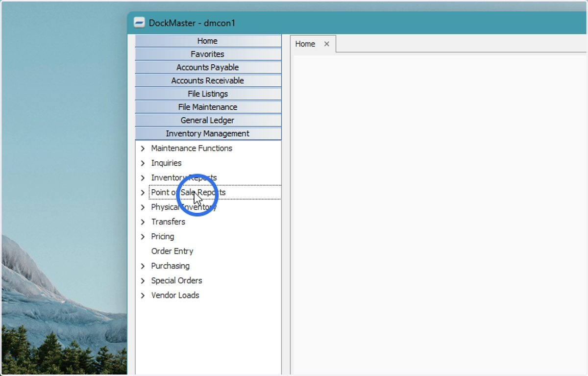Select the Inquiries tree item
This screenshot has height=376, width=588.
pyautogui.click(x=166, y=163)
